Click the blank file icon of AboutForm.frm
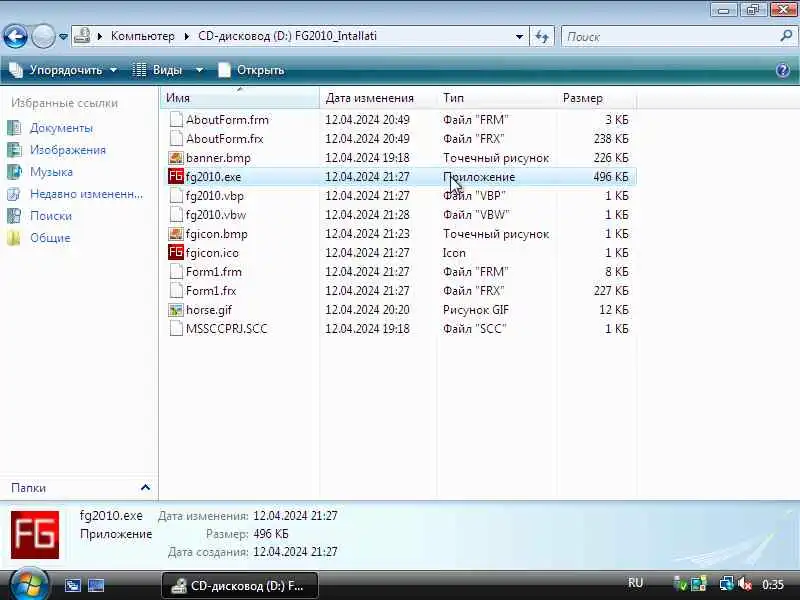The height and width of the screenshot is (600, 800). pyautogui.click(x=176, y=119)
